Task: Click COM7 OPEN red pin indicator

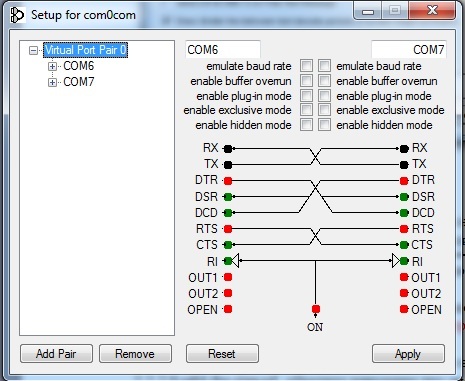Action: tap(404, 309)
